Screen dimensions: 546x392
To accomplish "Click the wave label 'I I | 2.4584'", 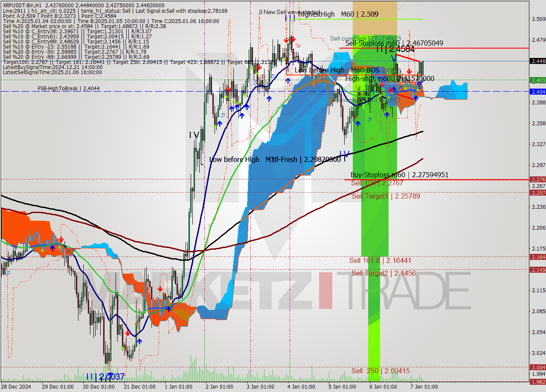I will pyautogui.click(x=395, y=49).
